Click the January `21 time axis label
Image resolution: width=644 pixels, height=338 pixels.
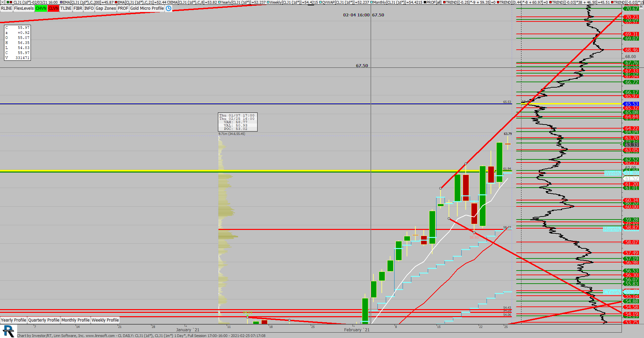pyautogui.click(x=188, y=330)
